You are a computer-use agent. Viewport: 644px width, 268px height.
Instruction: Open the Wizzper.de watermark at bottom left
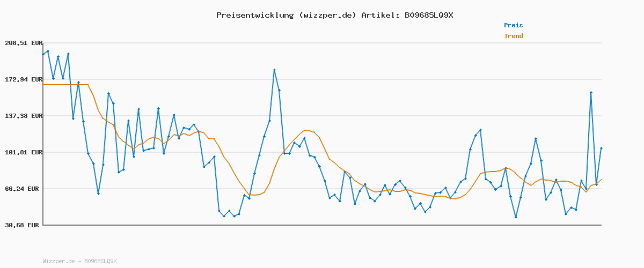(x=79, y=261)
